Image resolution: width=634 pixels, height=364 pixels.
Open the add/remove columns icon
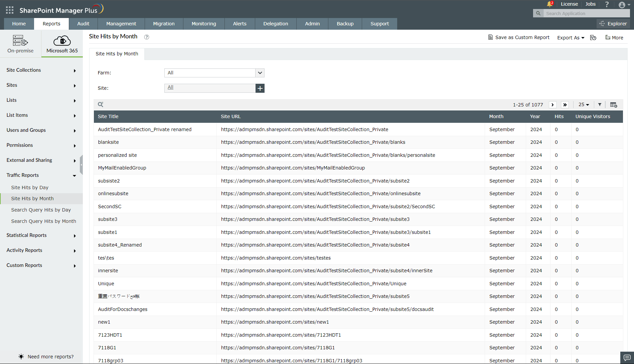(614, 105)
